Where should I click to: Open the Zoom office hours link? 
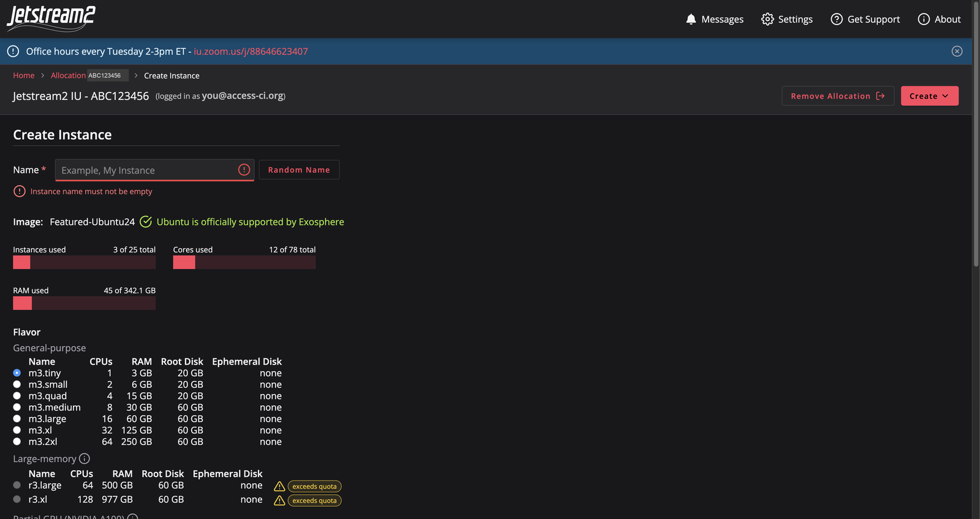pyautogui.click(x=251, y=51)
